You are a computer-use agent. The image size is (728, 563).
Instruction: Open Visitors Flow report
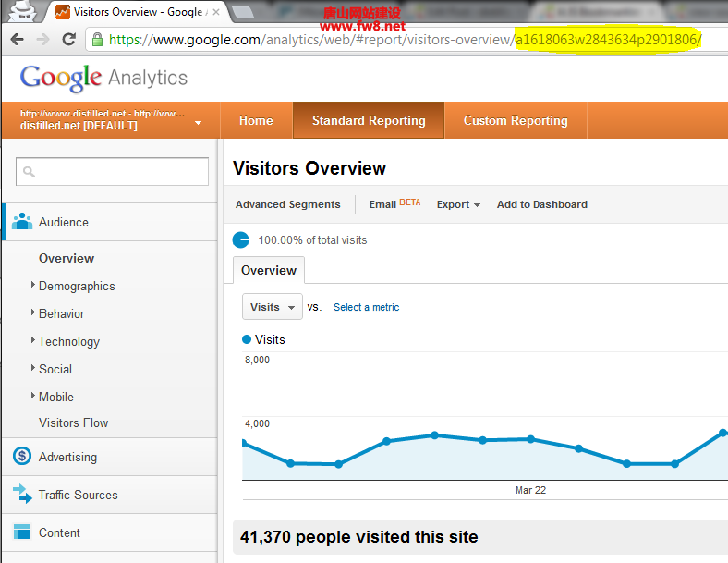coord(73,422)
